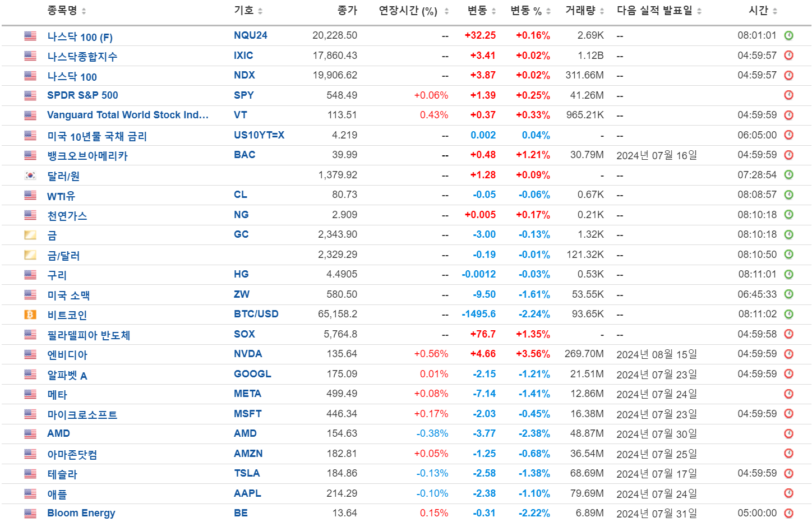
Task: Open 비트코인 link
Action: [x=67, y=315]
